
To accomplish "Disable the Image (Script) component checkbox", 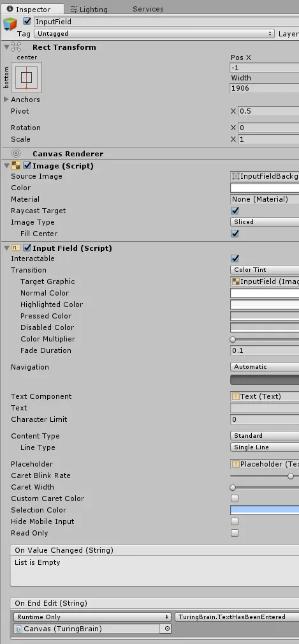I will coord(27,165).
